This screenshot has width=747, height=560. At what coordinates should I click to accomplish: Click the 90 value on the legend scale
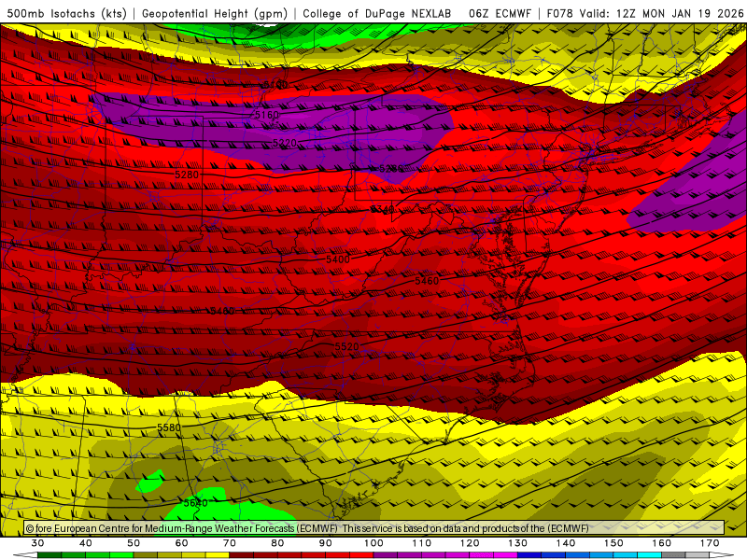tap(325, 543)
